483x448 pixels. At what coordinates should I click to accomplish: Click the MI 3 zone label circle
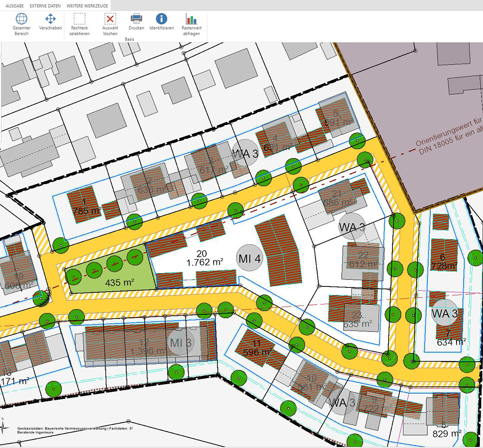(181, 343)
